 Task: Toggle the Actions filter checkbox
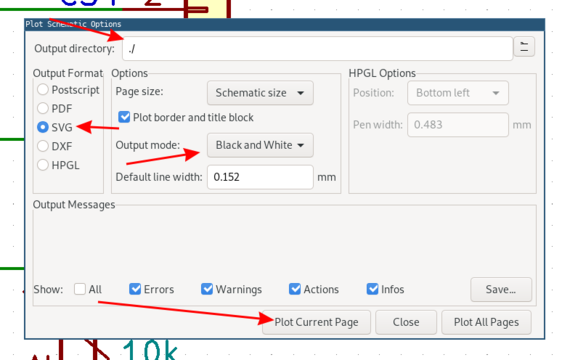295,289
